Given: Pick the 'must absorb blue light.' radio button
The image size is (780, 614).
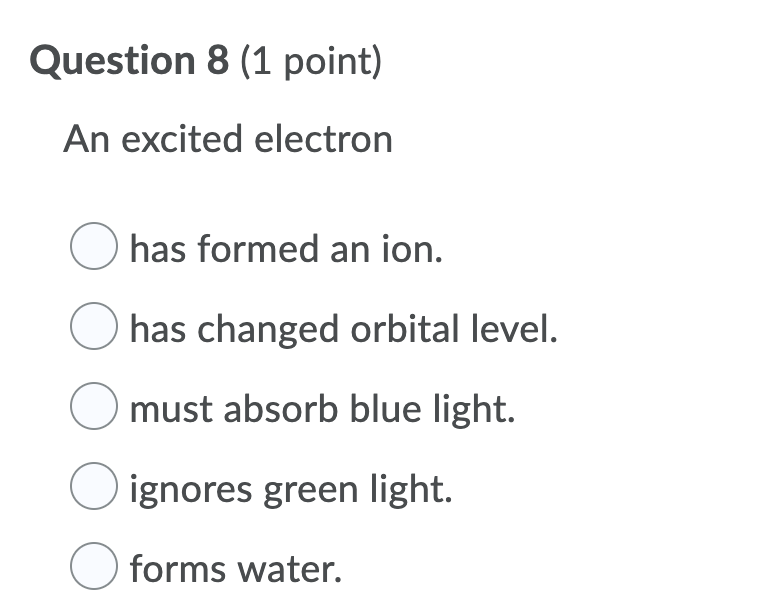Looking at the screenshot, I should [92, 409].
